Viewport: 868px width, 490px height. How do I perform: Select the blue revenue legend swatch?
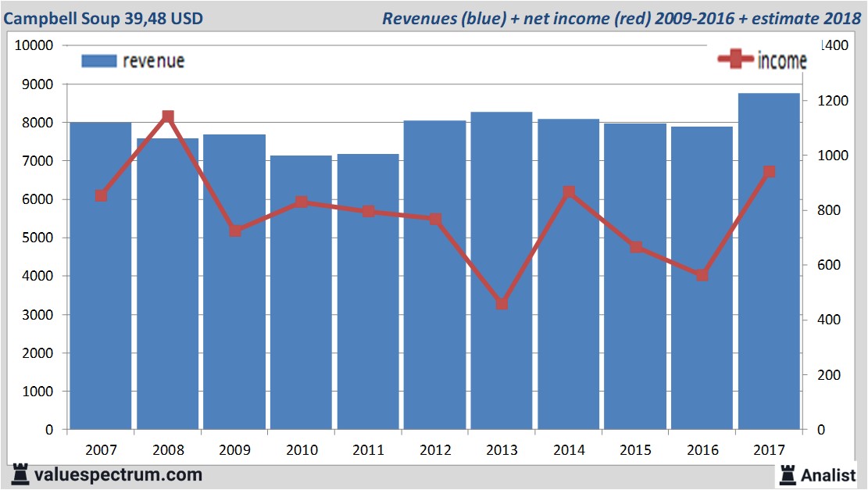click(x=99, y=61)
